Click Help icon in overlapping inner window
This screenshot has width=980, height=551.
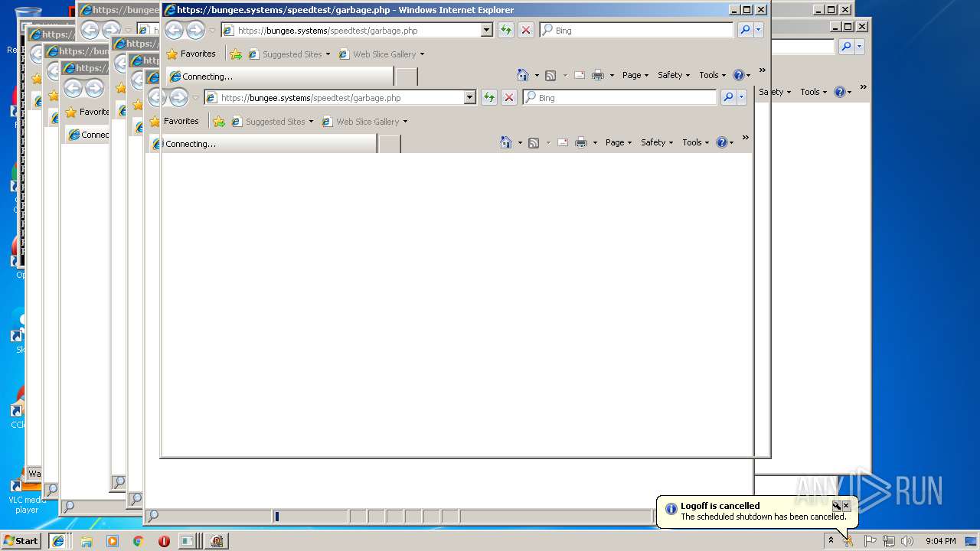click(721, 142)
